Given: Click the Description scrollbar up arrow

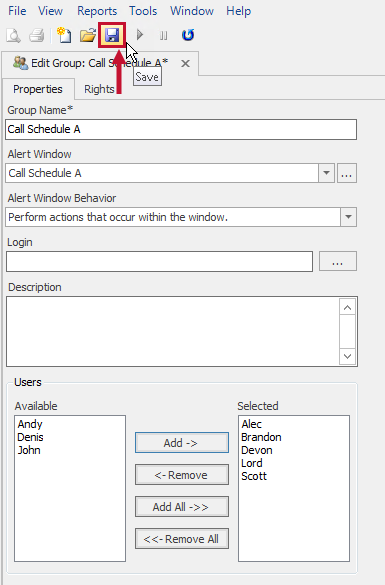Looking at the screenshot, I should click(x=347, y=308).
